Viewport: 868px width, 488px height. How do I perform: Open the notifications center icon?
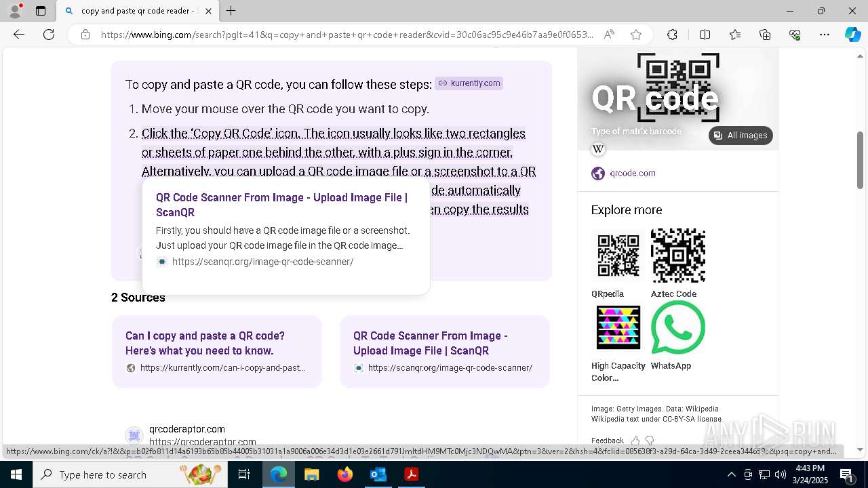pos(847,474)
